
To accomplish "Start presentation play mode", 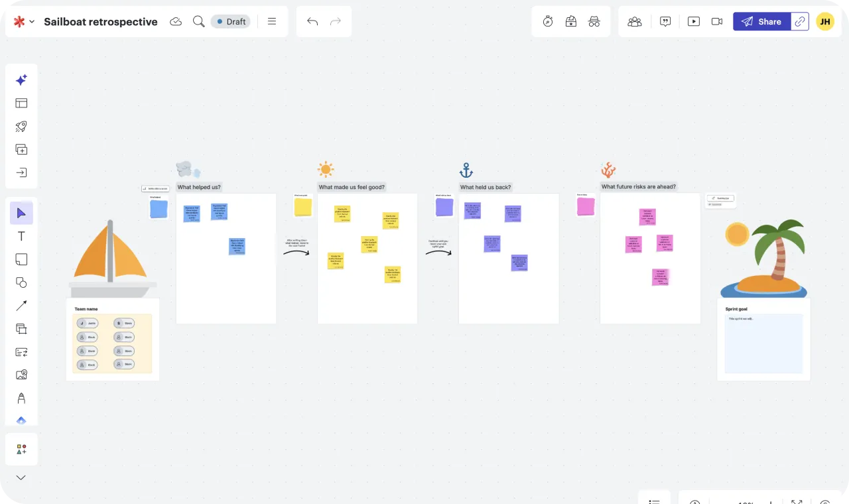I will click(x=694, y=21).
